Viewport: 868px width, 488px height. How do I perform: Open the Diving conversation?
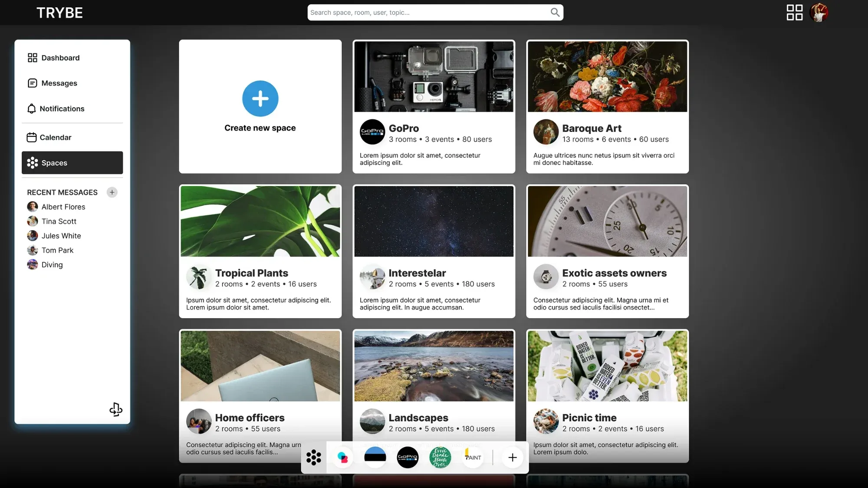point(45,265)
